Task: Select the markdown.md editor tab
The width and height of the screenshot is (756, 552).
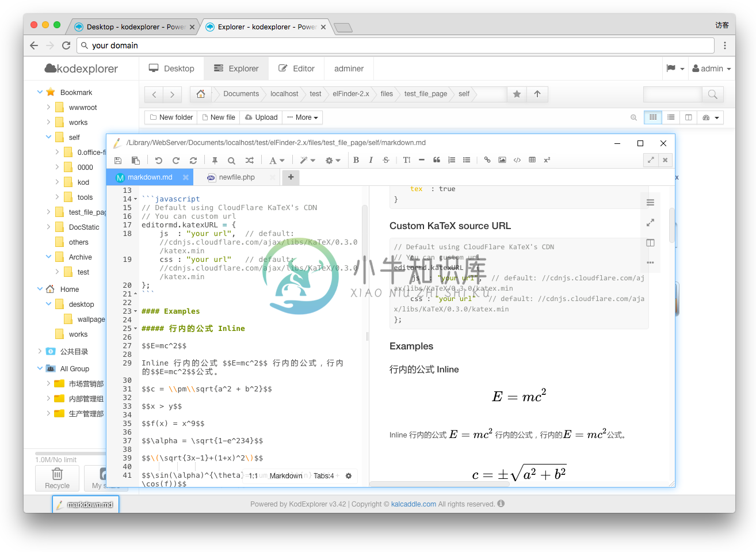Action: pos(150,177)
